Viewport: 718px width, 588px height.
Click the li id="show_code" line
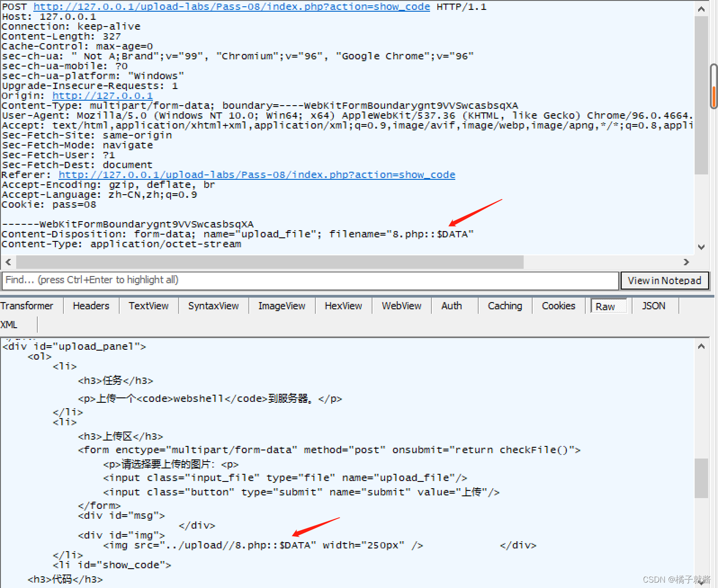[x=112, y=565]
